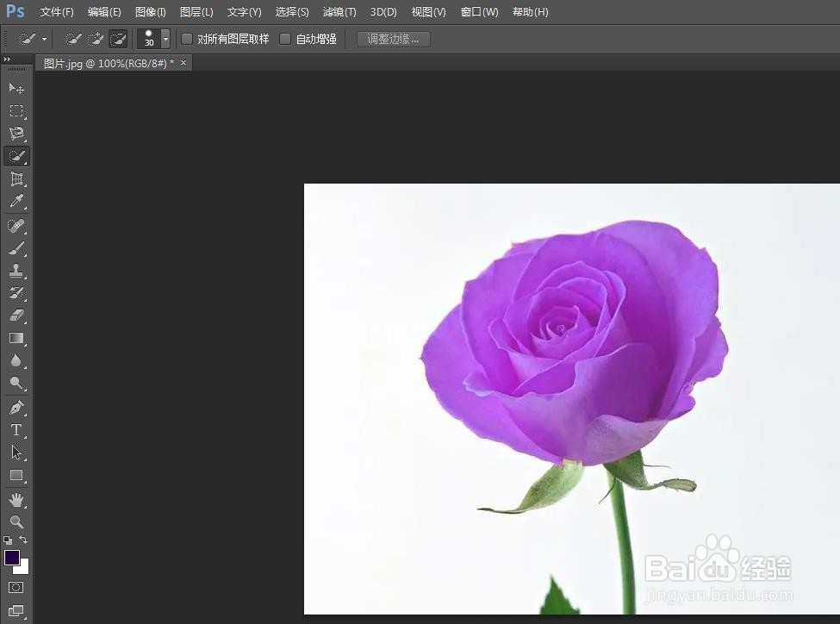This screenshot has height=624, width=840.
Task: Select the Move tool
Action: point(16,88)
